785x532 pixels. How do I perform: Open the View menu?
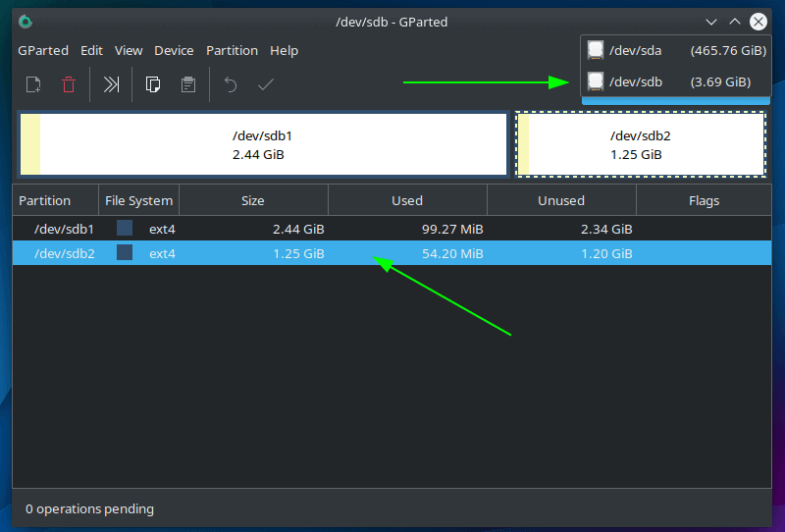click(129, 50)
